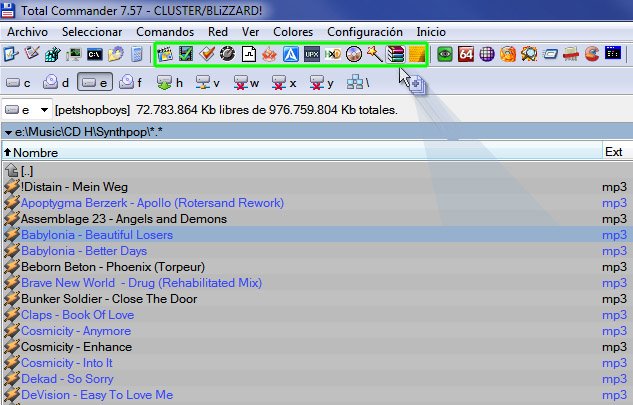Screen dimensions: 633x405
Task: Launch the UPX packer icon
Action: coord(312,54)
